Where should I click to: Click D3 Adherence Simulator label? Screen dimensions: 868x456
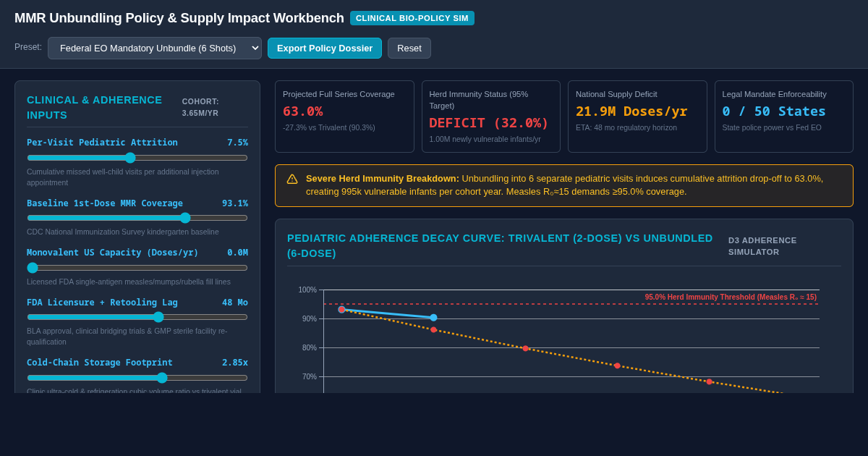tap(762, 246)
